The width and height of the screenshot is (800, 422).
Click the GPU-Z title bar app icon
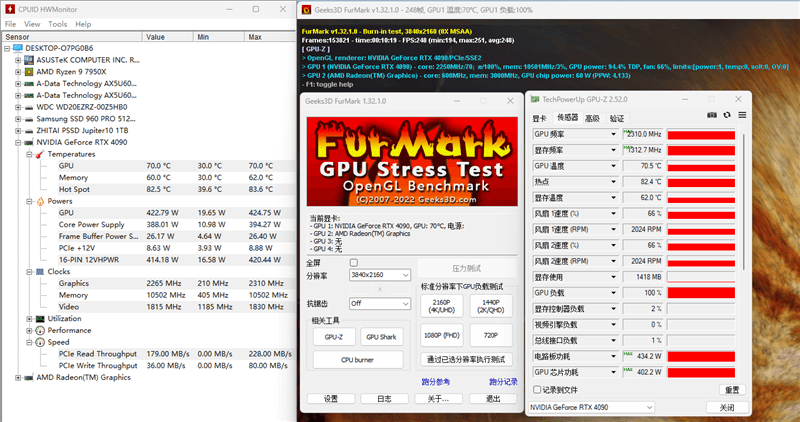point(535,99)
